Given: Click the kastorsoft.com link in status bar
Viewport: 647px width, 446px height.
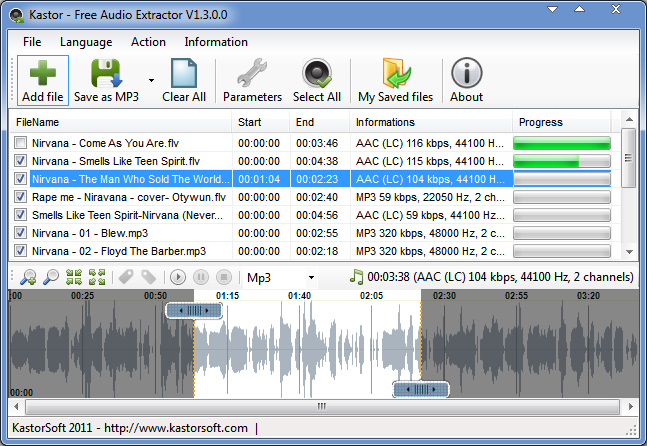Looking at the screenshot, I should (x=176, y=428).
